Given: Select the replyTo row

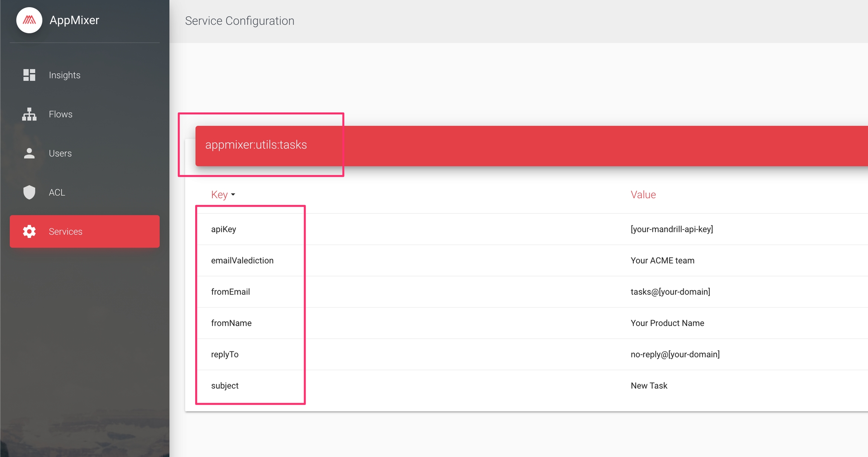Looking at the screenshot, I should pos(225,354).
